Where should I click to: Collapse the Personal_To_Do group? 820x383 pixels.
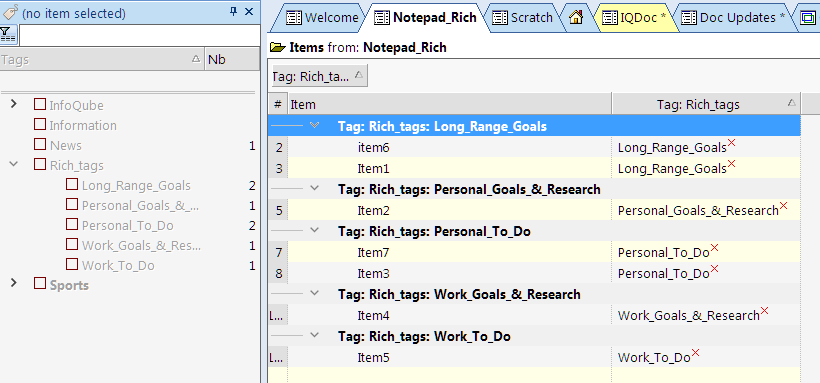tap(314, 230)
